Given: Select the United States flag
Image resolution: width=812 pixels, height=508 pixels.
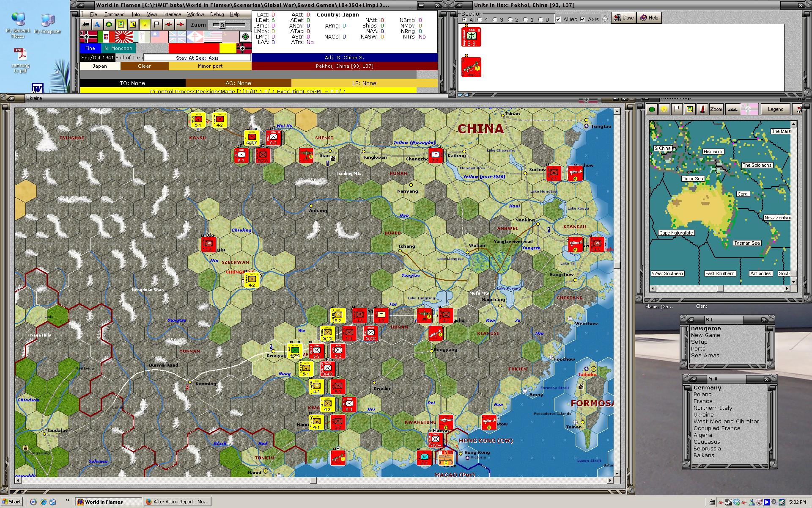Looking at the screenshot, I should 213,37.
